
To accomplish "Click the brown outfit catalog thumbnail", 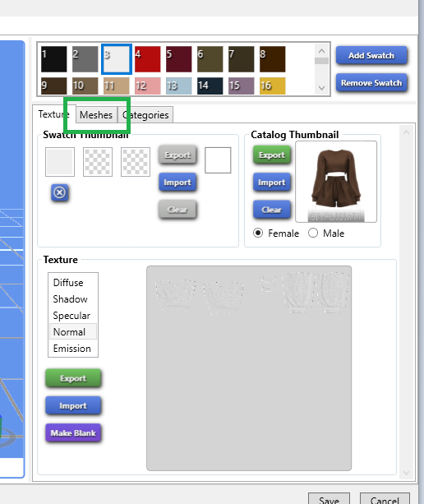I will (336, 182).
